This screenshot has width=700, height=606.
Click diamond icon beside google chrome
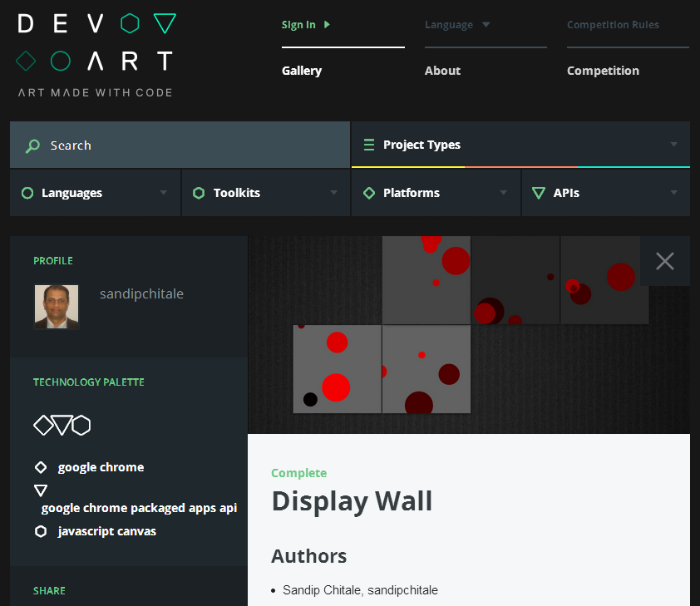tap(41, 467)
